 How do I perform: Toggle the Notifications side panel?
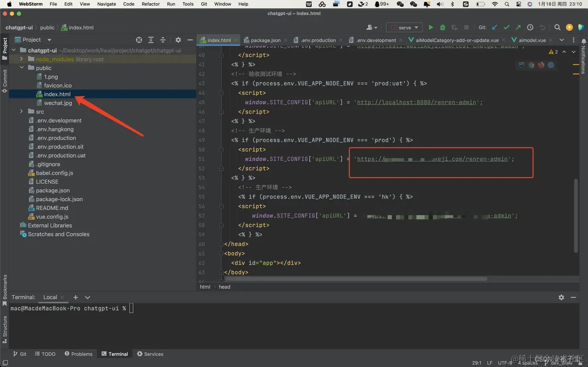pyautogui.click(x=583, y=56)
